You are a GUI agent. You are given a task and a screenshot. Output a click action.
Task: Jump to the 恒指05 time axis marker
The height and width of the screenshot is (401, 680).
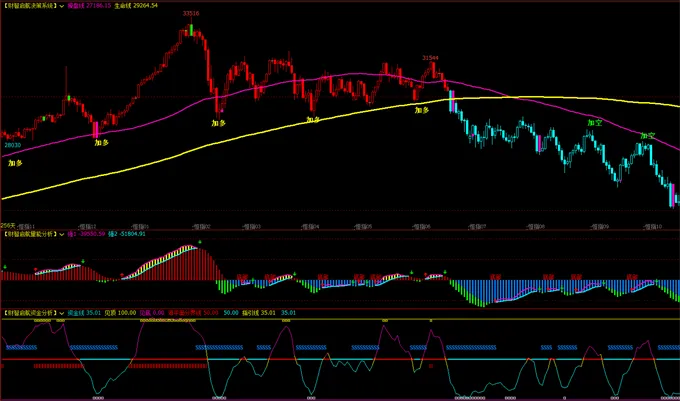(x=363, y=227)
